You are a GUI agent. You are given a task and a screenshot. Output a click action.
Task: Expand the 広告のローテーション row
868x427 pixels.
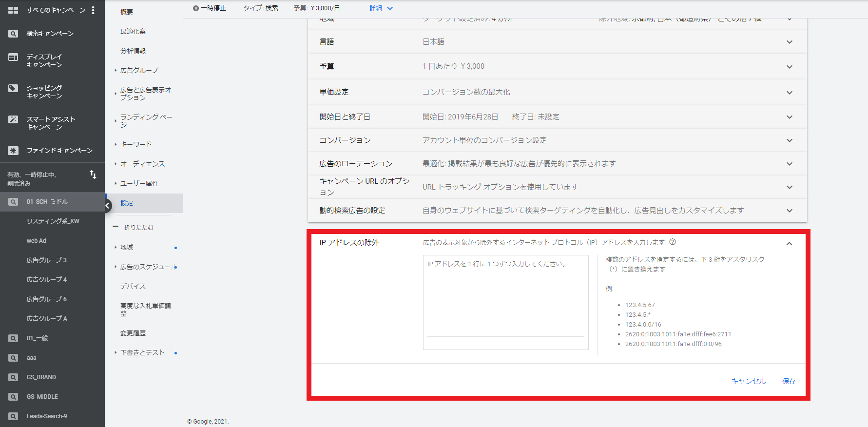[558, 164]
